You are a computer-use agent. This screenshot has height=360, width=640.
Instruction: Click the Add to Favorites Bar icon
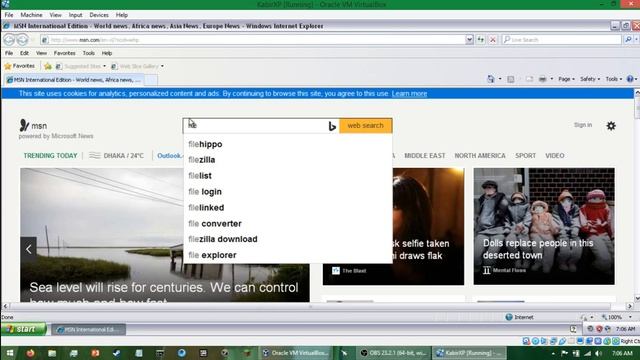(x=48, y=66)
